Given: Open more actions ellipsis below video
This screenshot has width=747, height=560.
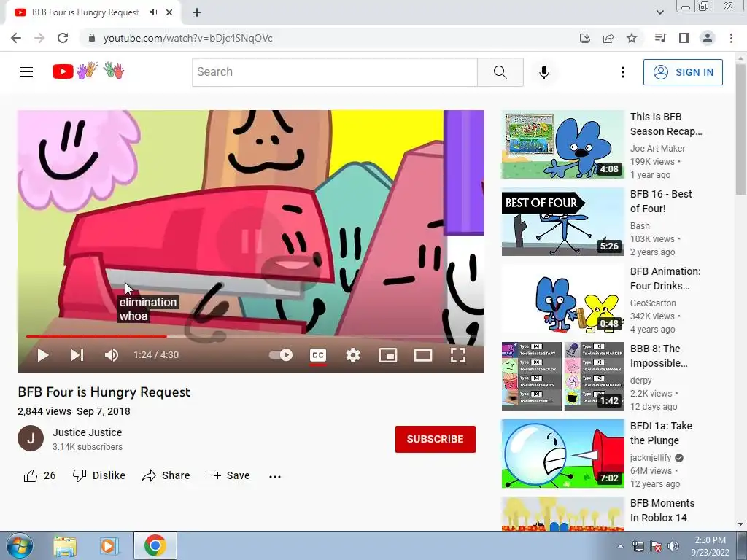Looking at the screenshot, I should tap(275, 476).
